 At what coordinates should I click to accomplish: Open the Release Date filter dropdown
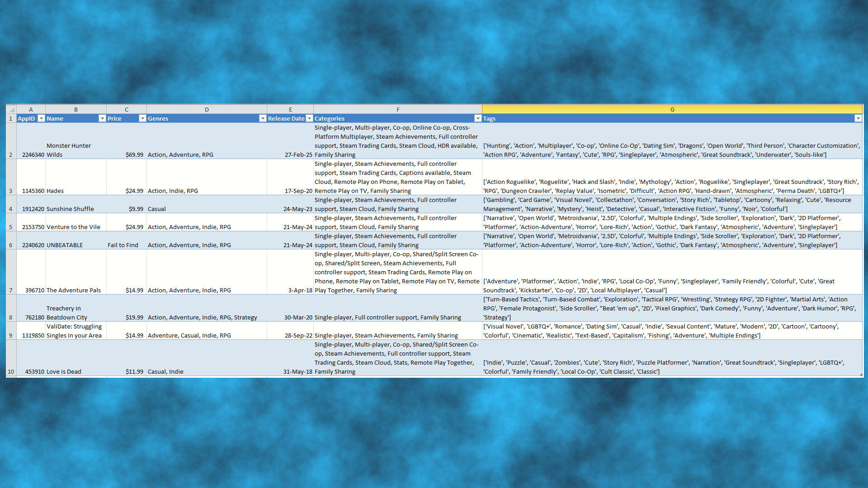309,118
